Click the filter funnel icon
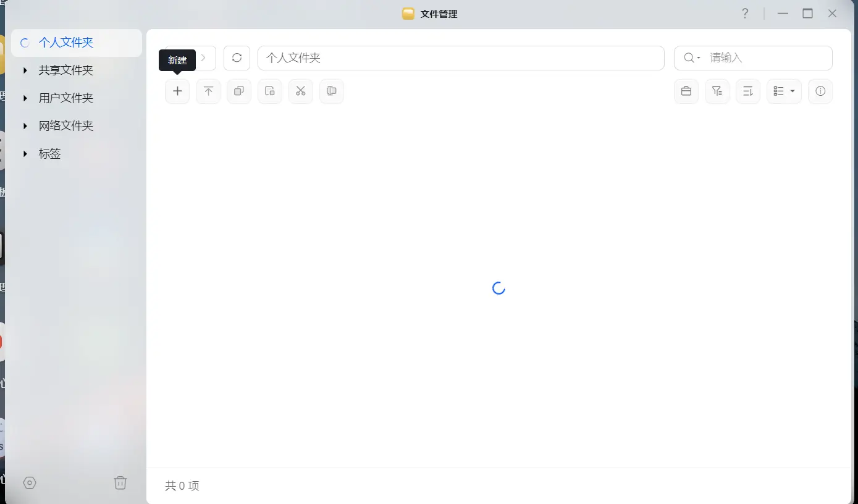 [717, 91]
